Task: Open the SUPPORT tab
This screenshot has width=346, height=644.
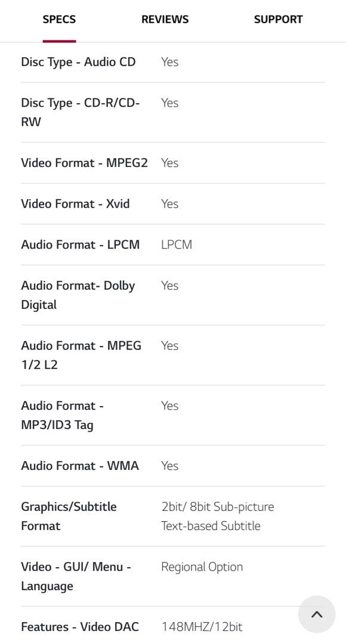Action: [x=278, y=19]
